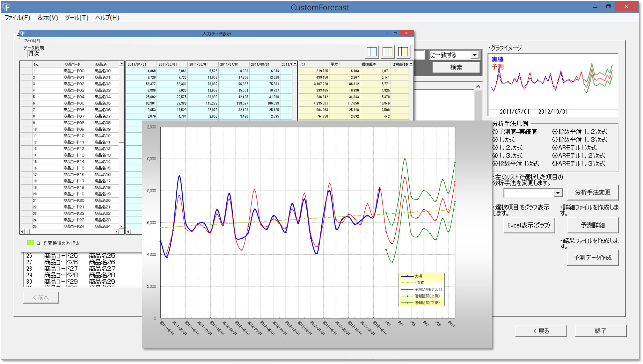Image resolution: width=643 pixels, height=364 pixels.
Task: Click the 入力データ表示 window icon
Action: [x=23, y=33]
